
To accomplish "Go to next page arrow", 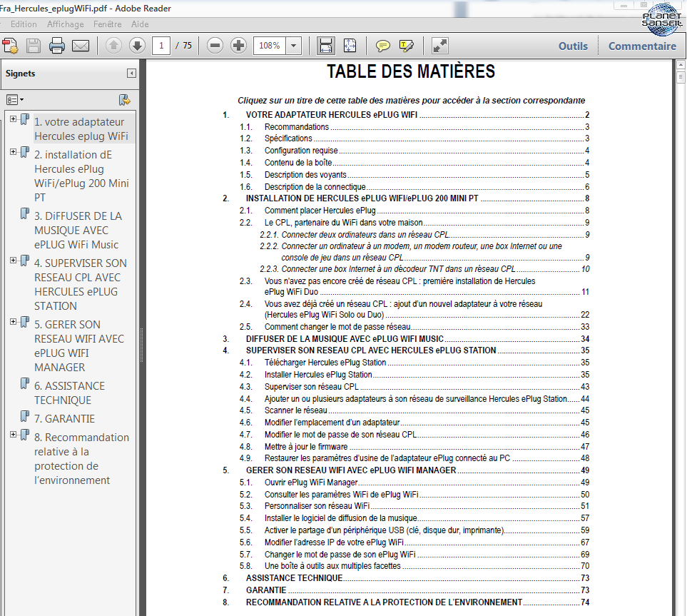I will 137,46.
